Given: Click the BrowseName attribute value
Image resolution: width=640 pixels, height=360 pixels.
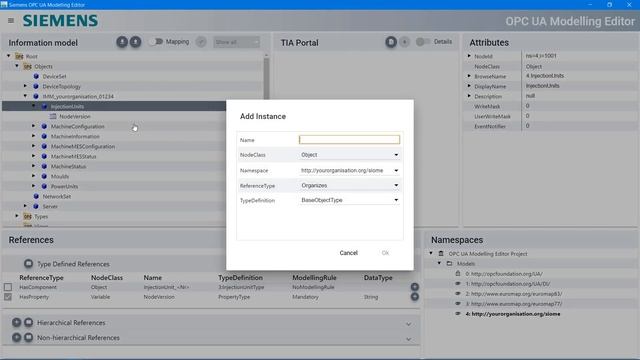Looking at the screenshot, I should (545, 76).
